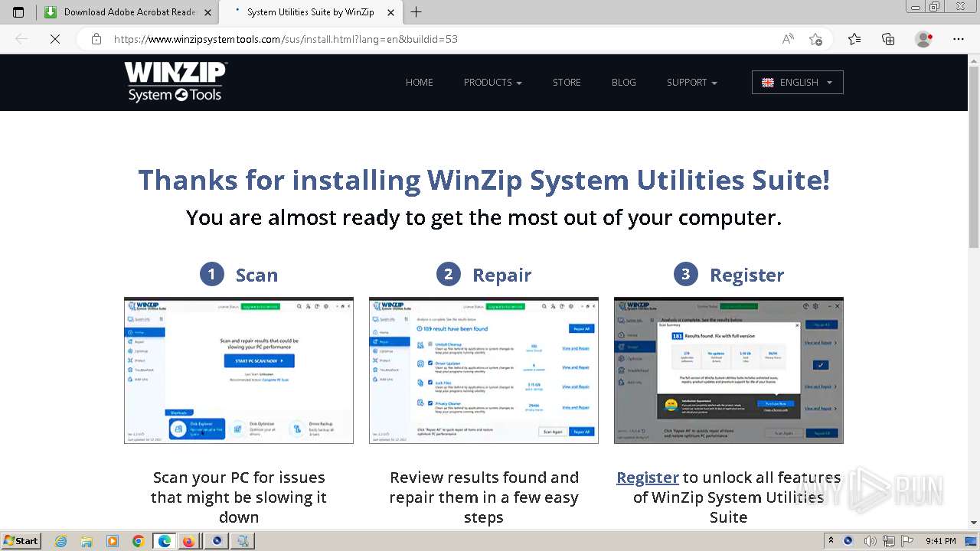Open the STORE page

click(x=567, y=83)
